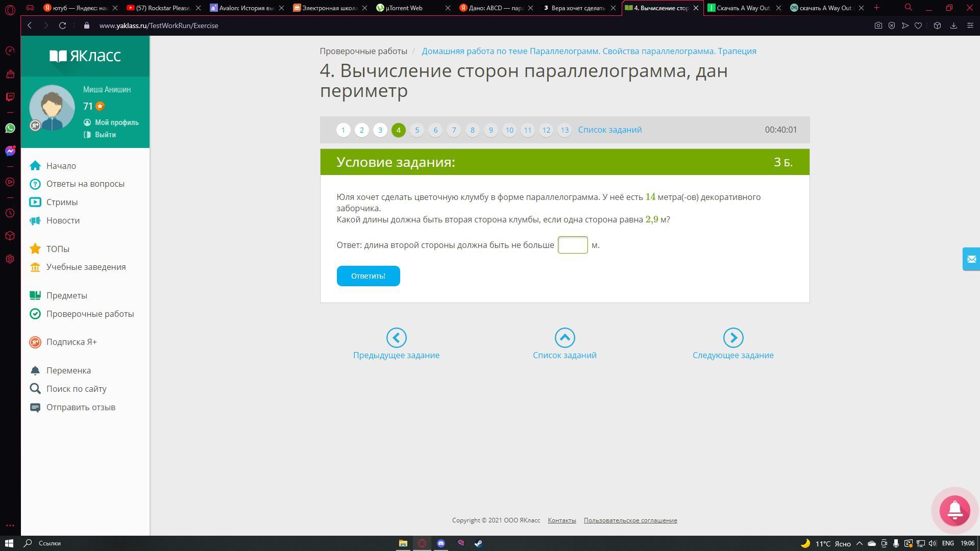Open the Twitch sidebar icon
This screenshot has width=980, height=551.
(x=10, y=97)
